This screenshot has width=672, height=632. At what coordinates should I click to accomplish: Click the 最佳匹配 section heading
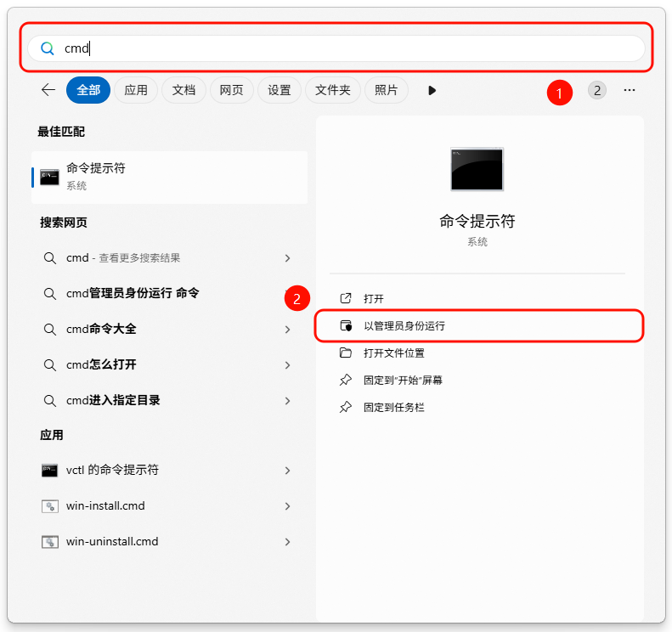click(61, 132)
